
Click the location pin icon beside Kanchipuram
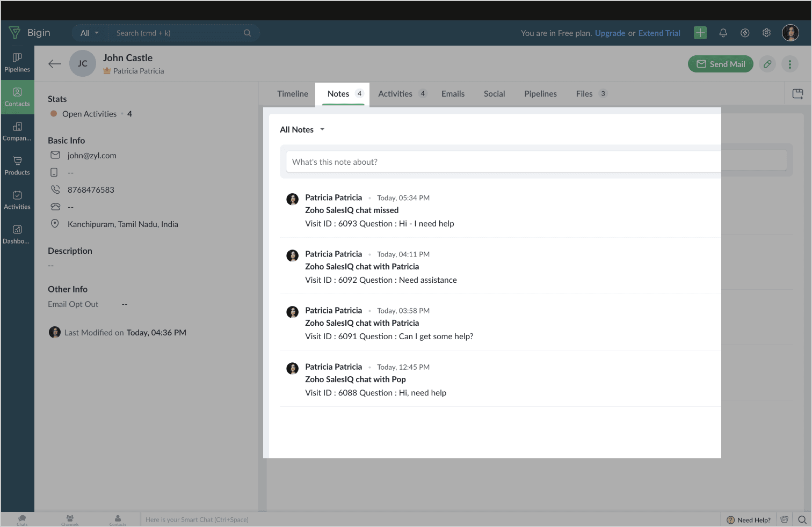[55, 224]
